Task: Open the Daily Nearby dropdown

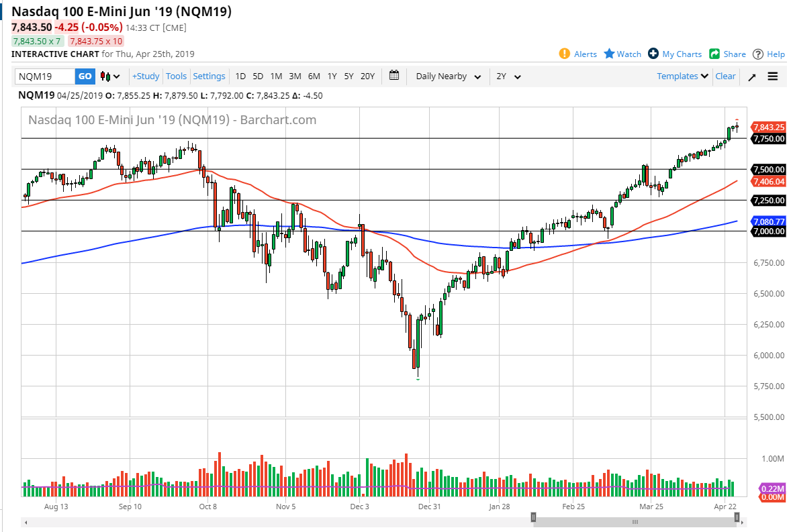Action: coord(447,76)
